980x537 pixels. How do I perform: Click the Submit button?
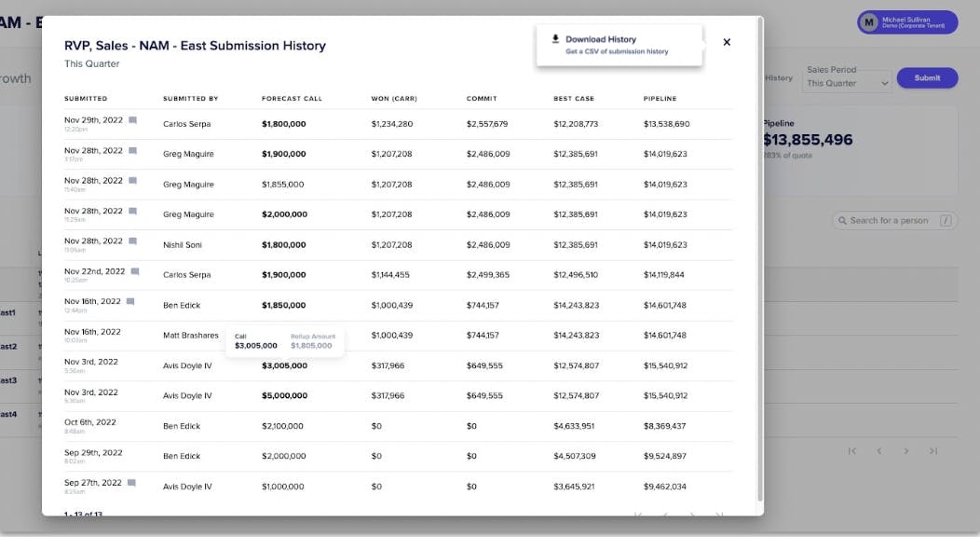click(926, 78)
